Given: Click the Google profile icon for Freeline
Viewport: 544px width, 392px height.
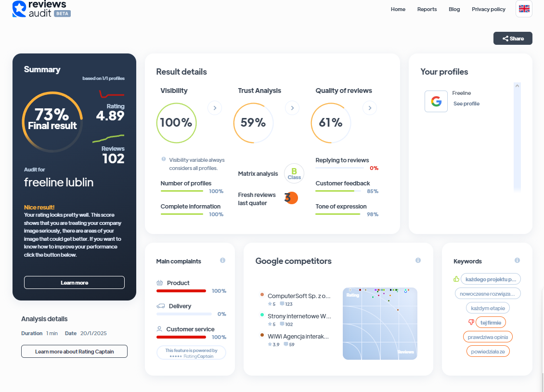Looking at the screenshot, I should click(436, 101).
